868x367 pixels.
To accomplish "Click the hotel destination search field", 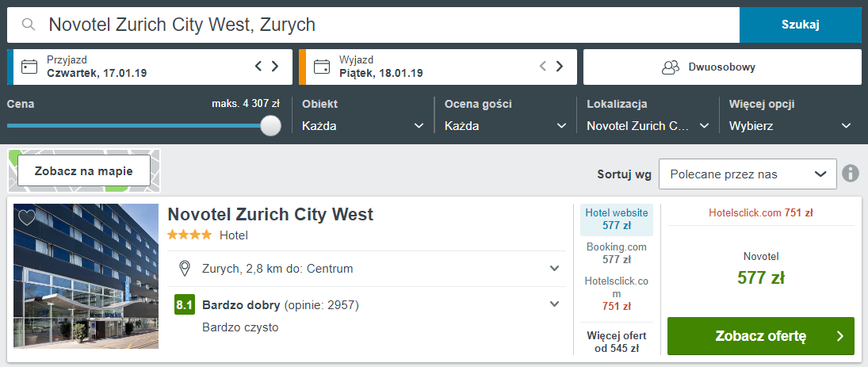I will (x=373, y=25).
